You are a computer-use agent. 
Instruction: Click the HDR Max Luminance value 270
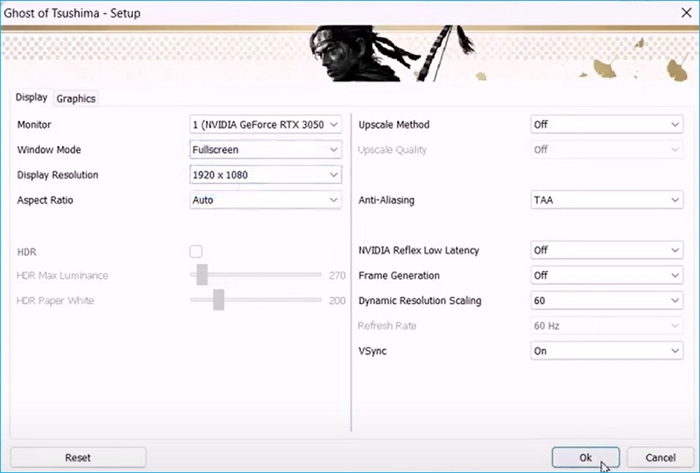pyautogui.click(x=337, y=275)
